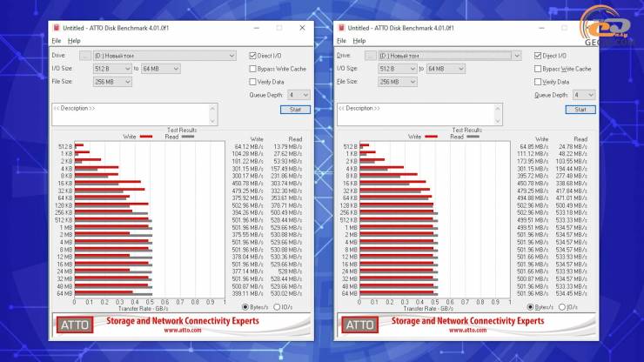Toggle Direct I/O checkbox in right window
644x362 pixels.
point(538,56)
